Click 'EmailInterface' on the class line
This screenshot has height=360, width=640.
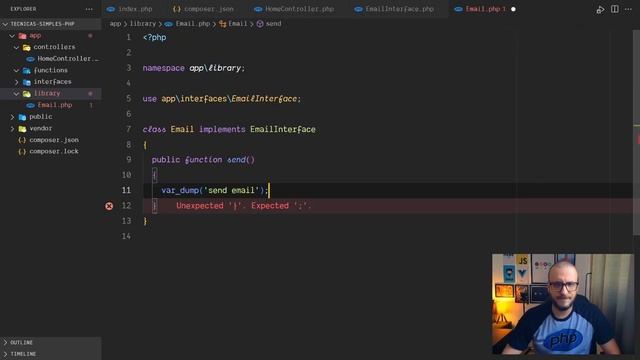pyautogui.click(x=282, y=129)
